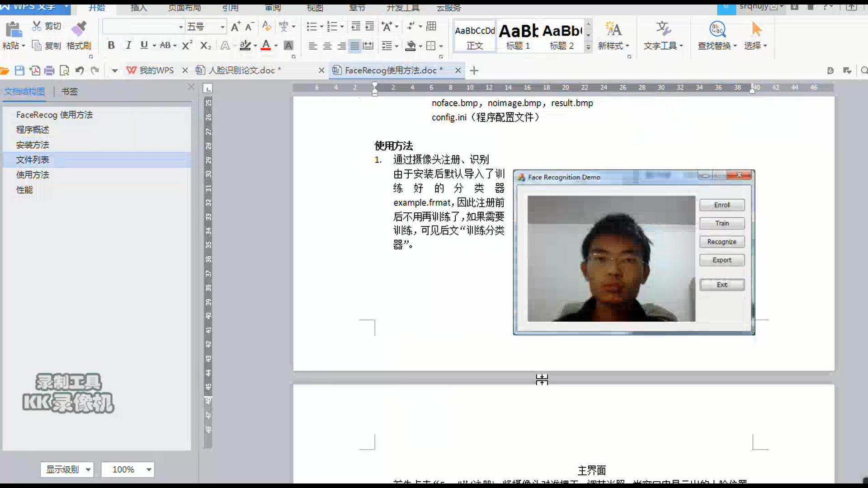
Task: Expand the styles gallery more arrow
Action: (588, 47)
